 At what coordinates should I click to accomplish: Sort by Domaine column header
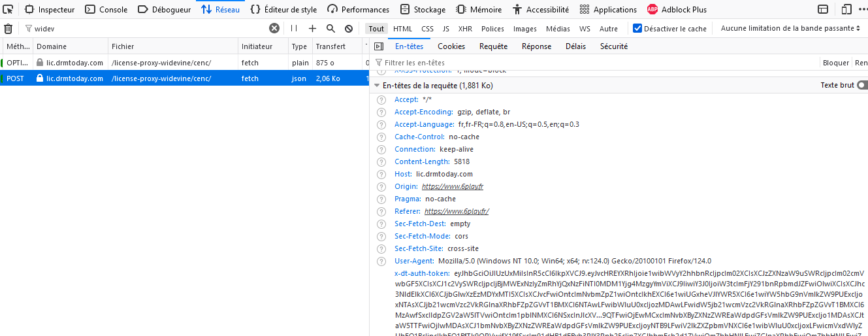(71, 46)
